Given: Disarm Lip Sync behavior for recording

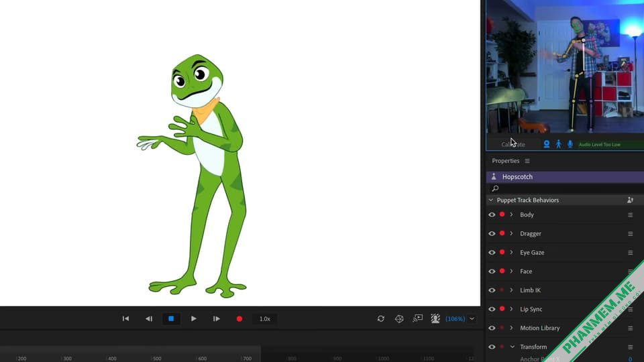Looking at the screenshot, I should [x=502, y=308].
